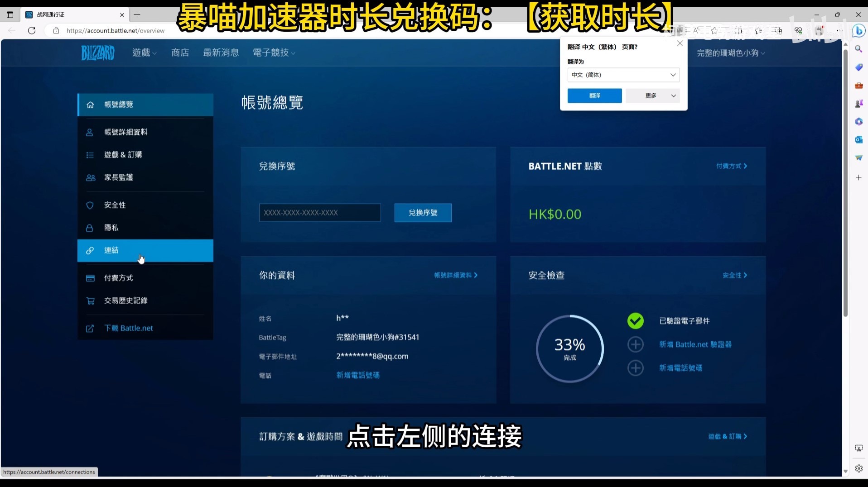Select 帳號詳細資料 sidebar text

click(x=125, y=132)
